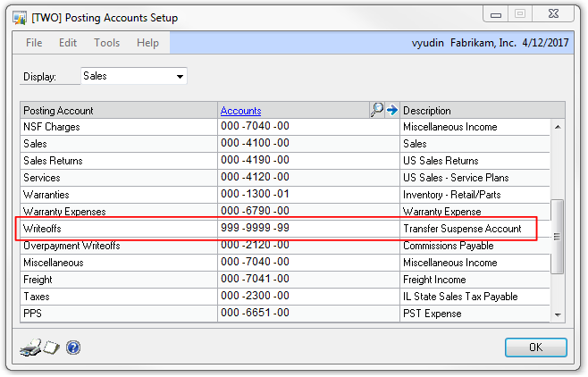Viewport: 588px width, 377px height.
Task: Open the Help menu
Action: pos(147,43)
